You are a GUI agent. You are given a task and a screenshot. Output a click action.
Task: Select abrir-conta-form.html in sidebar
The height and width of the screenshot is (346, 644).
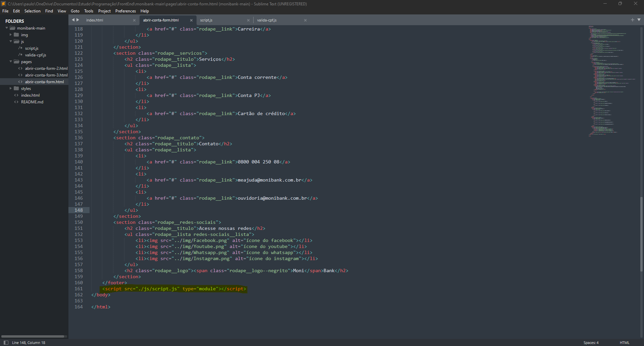[x=44, y=82]
